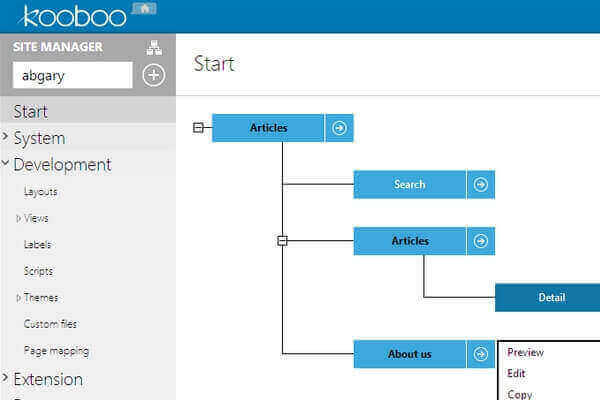Select Copy in the context menu
Screen dimensions: 600x400
coord(520,394)
